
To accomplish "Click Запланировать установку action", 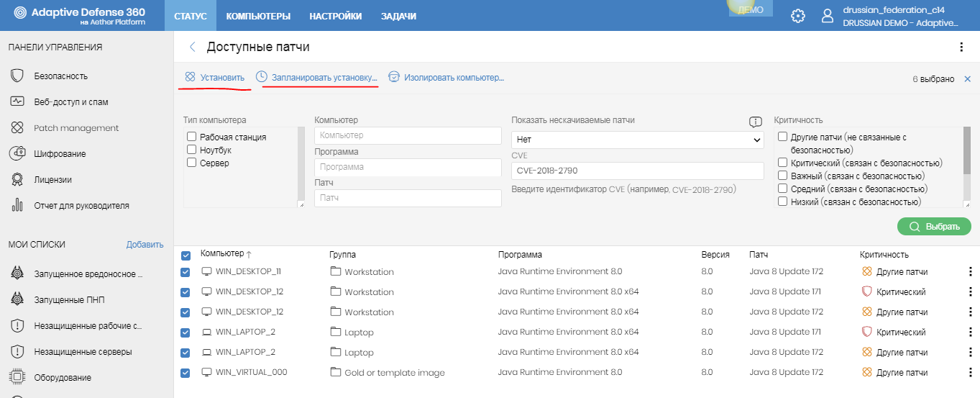I will [316, 77].
